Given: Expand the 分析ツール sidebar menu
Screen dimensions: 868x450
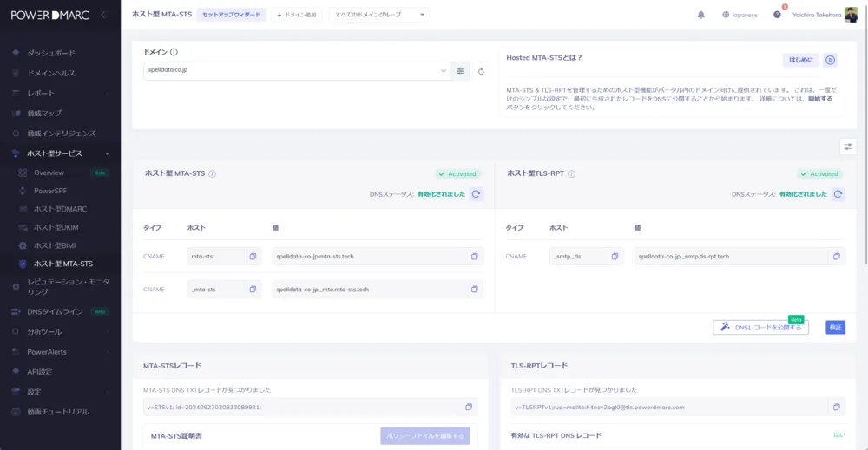Looking at the screenshot, I should [59, 331].
